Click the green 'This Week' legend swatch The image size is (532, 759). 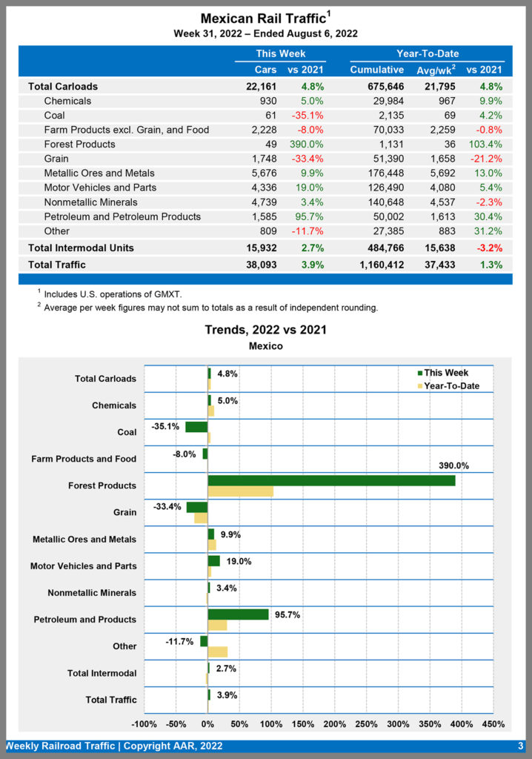(419, 374)
